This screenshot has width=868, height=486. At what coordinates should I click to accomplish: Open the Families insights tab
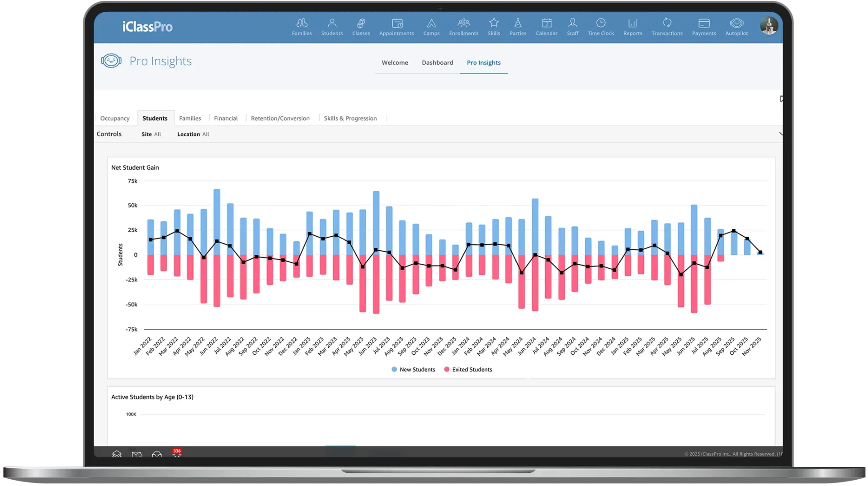[190, 118]
